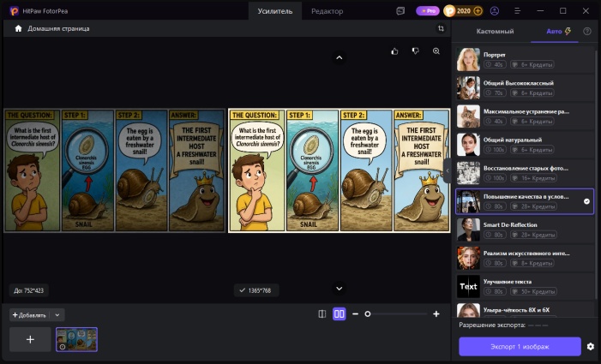Image resolution: width=601 pixels, height=364 pixels.
Task: Open export settings gear icon
Action: coord(590,346)
